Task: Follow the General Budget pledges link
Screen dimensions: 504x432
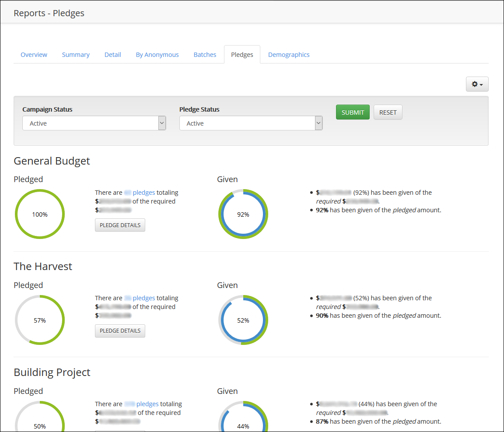Action: (x=143, y=193)
